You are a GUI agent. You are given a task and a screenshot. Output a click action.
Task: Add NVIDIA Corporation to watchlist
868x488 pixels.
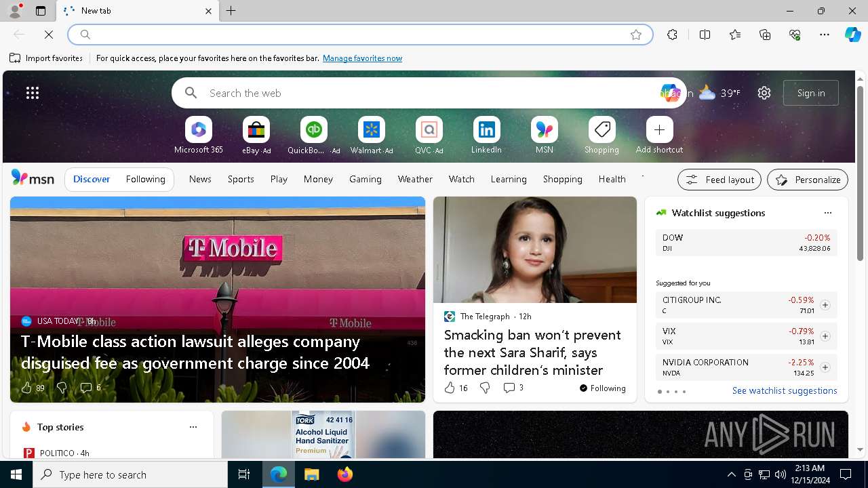[825, 367]
